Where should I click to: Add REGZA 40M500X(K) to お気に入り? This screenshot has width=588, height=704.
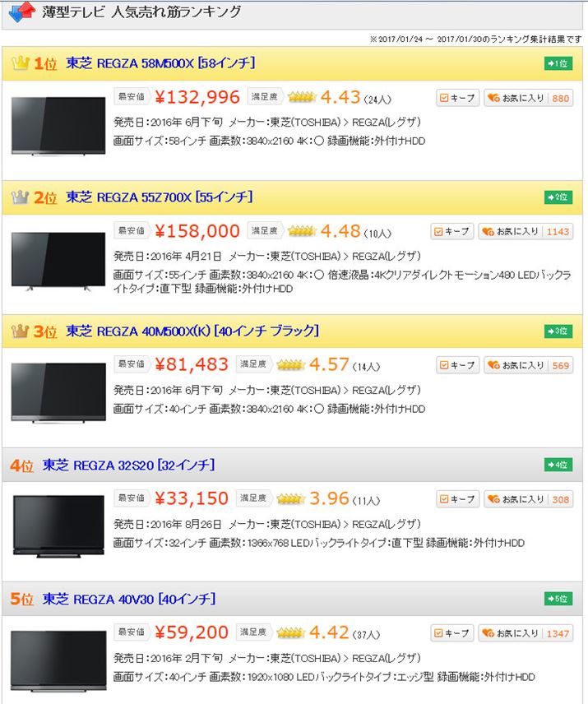click(x=528, y=365)
